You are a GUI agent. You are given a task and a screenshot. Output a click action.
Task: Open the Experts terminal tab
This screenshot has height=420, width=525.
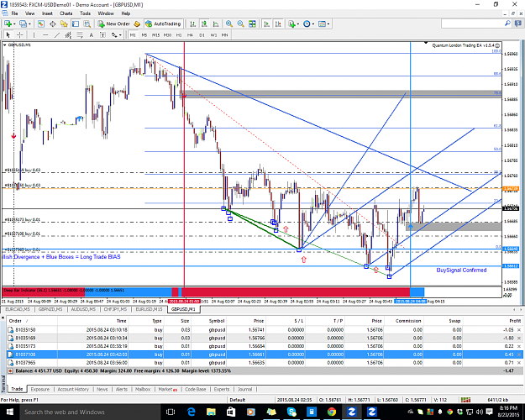coord(222,389)
